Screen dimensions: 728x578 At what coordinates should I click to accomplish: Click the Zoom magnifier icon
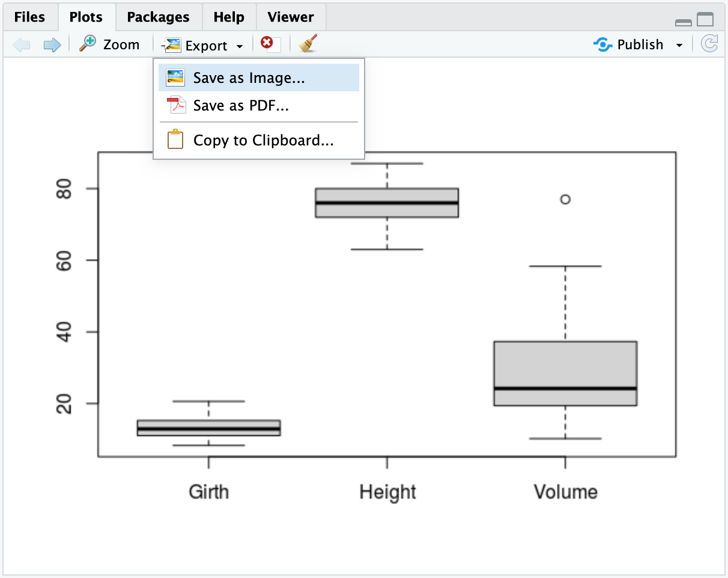click(x=88, y=44)
